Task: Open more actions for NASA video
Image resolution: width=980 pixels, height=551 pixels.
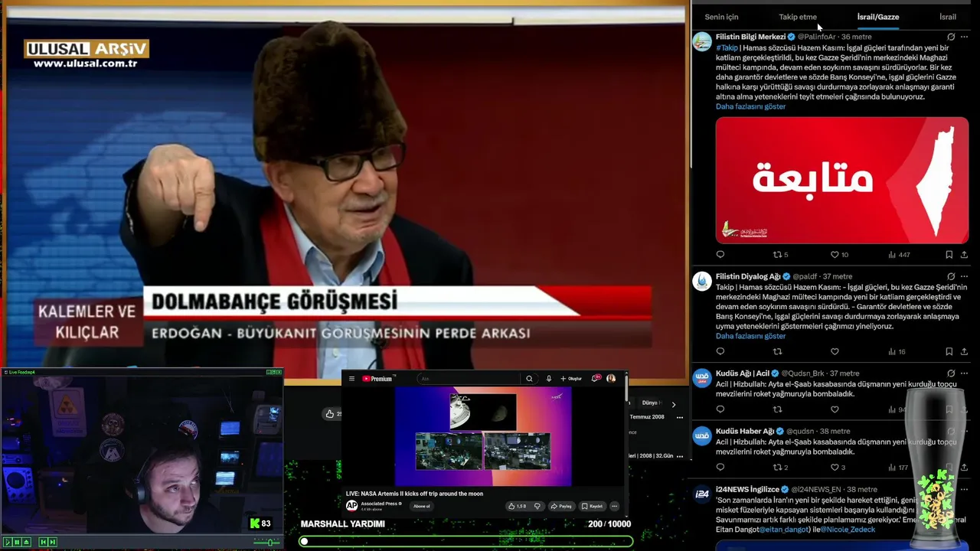Action: click(614, 506)
